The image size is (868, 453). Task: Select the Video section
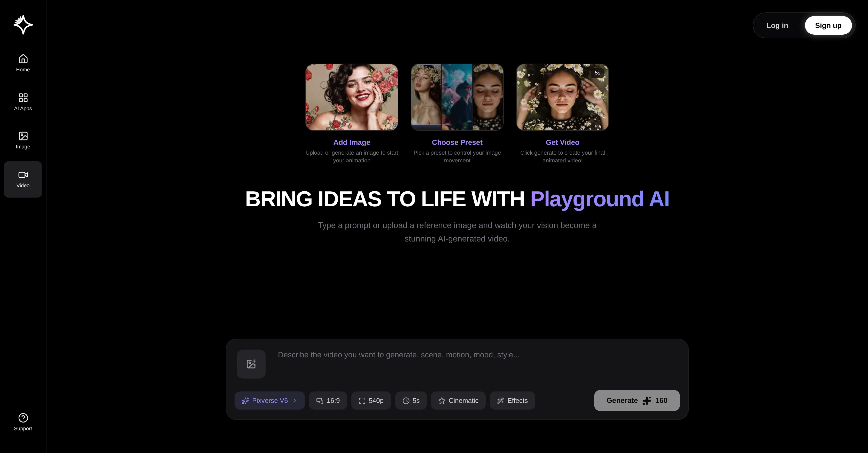click(x=23, y=179)
